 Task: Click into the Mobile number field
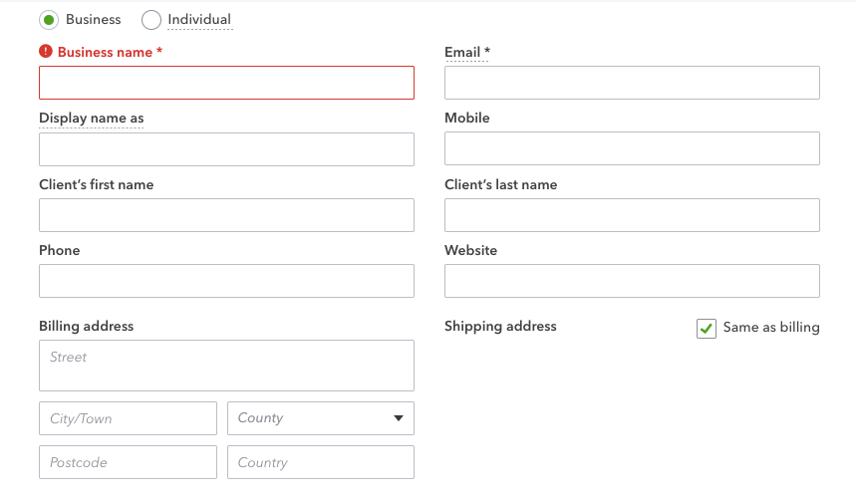(632, 149)
